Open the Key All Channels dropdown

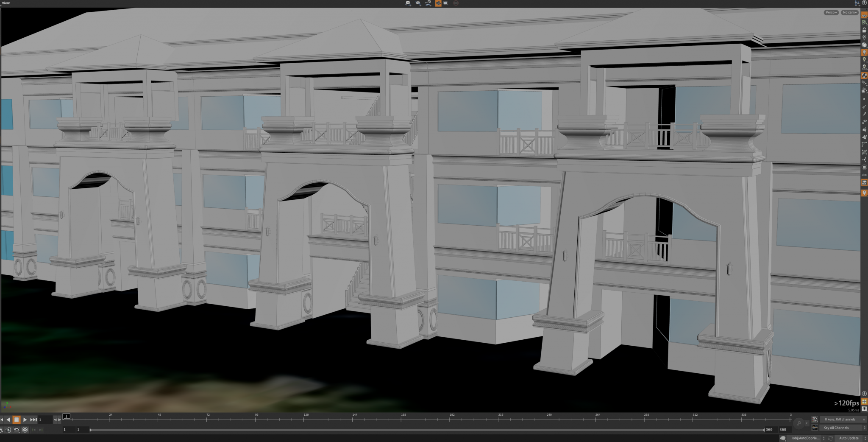tap(843, 428)
